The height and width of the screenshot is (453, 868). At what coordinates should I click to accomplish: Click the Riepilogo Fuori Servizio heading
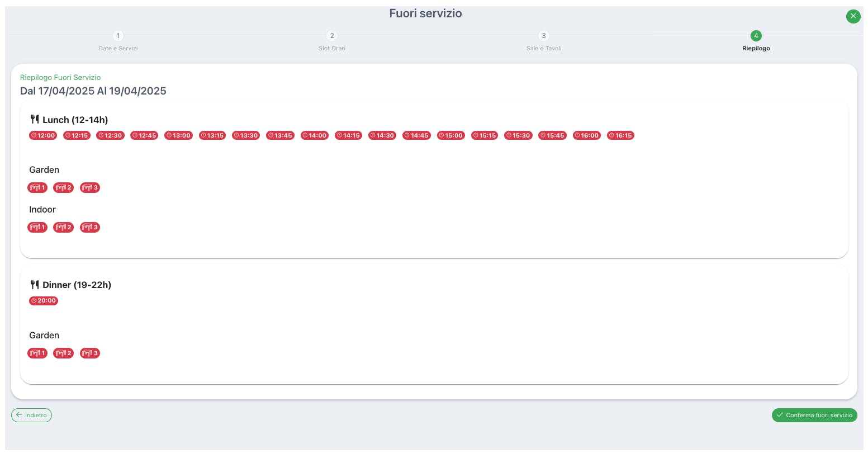[60, 77]
